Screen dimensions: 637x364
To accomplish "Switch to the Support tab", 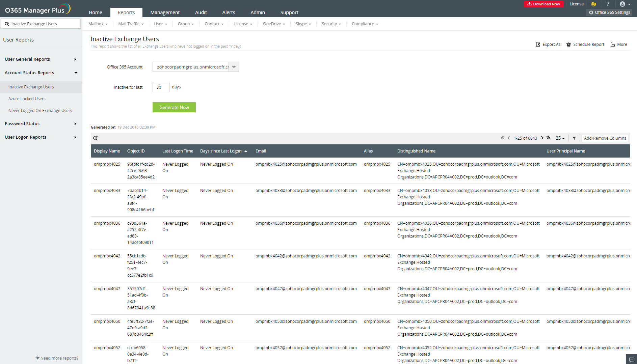I will click(289, 12).
